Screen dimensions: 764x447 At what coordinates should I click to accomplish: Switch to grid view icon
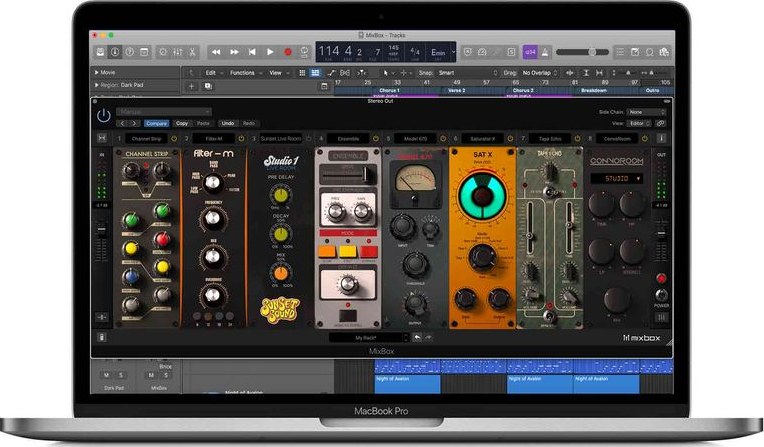pos(302,73)
